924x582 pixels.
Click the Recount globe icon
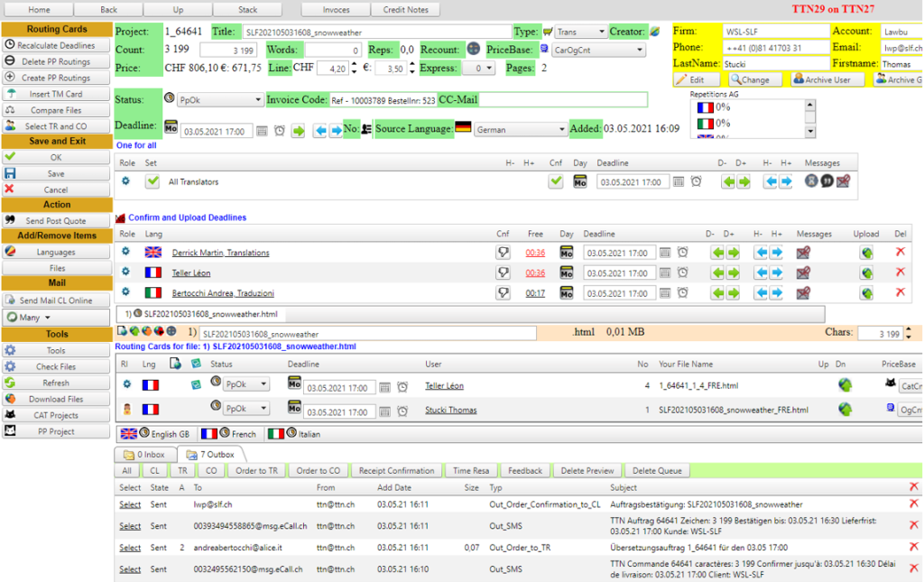click(x=473, y=50)
